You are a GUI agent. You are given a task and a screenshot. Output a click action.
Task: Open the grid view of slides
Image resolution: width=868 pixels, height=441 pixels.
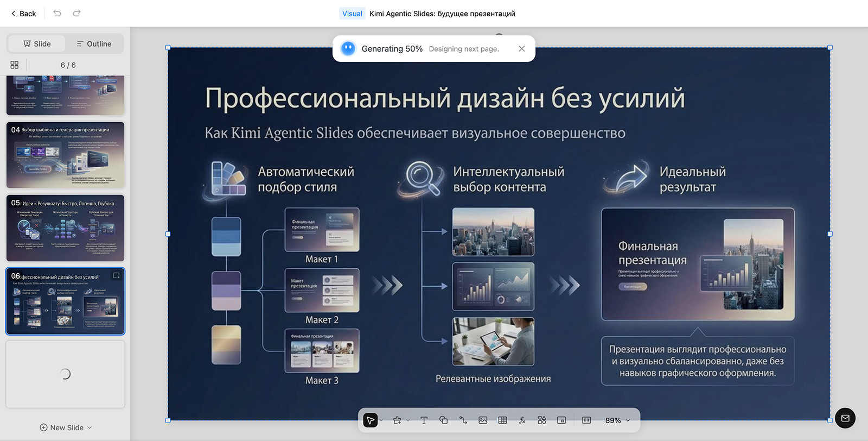pos(15,65)
